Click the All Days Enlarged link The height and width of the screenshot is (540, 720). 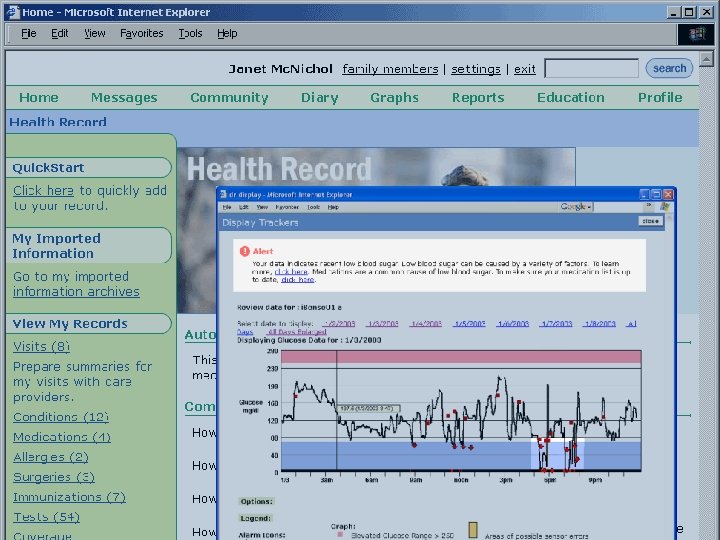coord(297,332)
